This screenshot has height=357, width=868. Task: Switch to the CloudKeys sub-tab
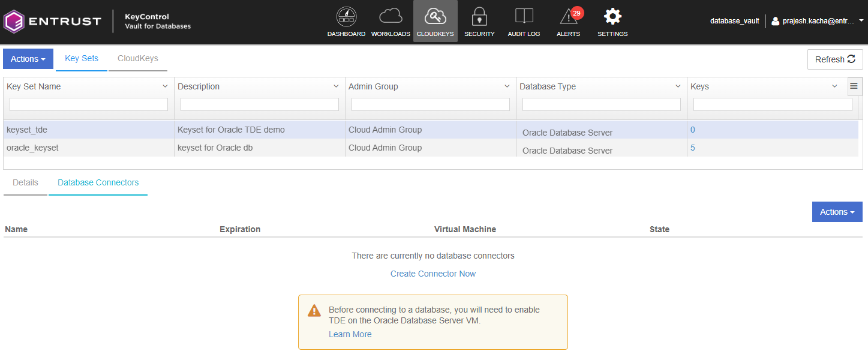tap(137, 59)
